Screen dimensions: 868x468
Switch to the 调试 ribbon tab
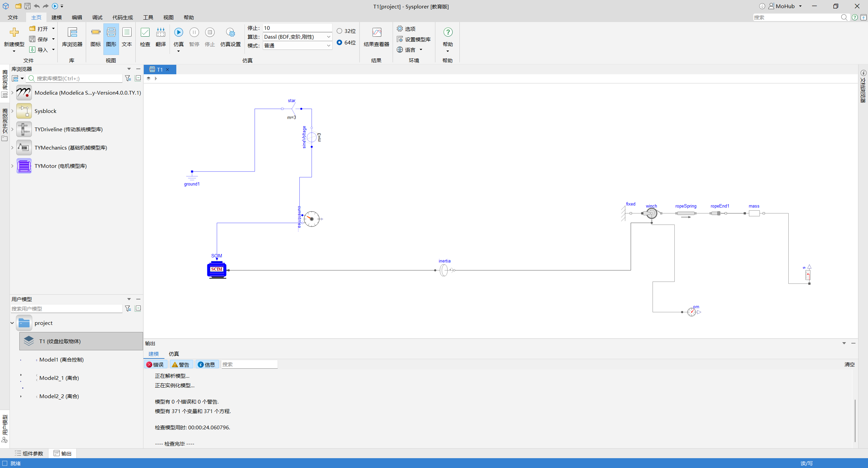97,17
